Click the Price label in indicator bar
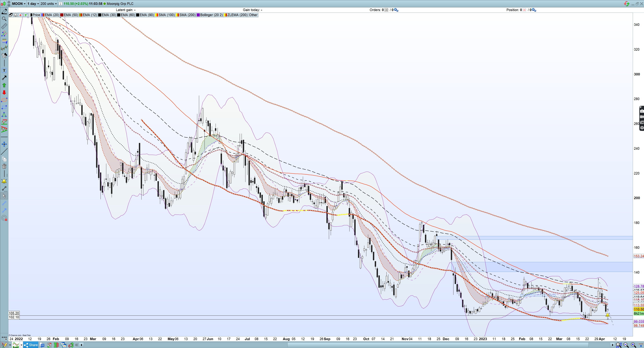This screenshot has height=348, width=644. click(36, 15)
